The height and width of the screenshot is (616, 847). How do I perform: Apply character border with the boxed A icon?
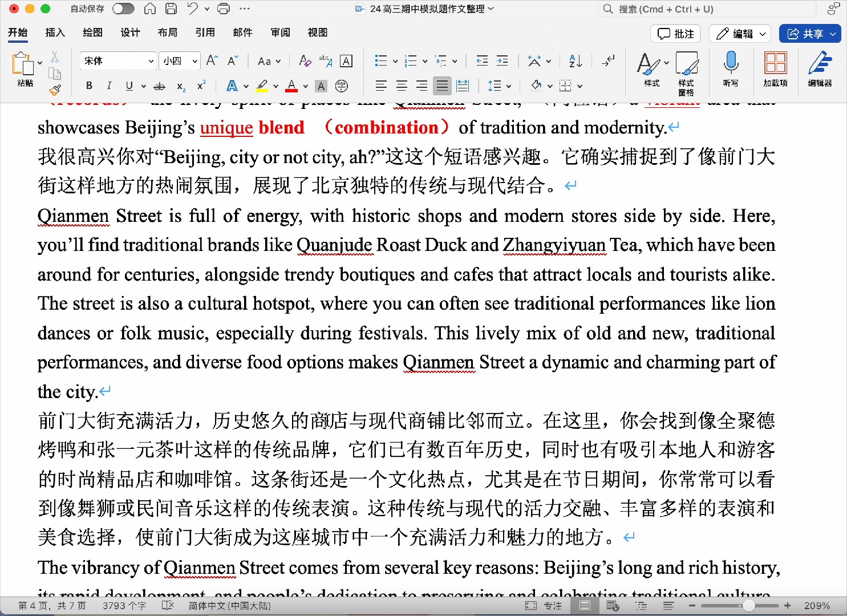(346, 60)
